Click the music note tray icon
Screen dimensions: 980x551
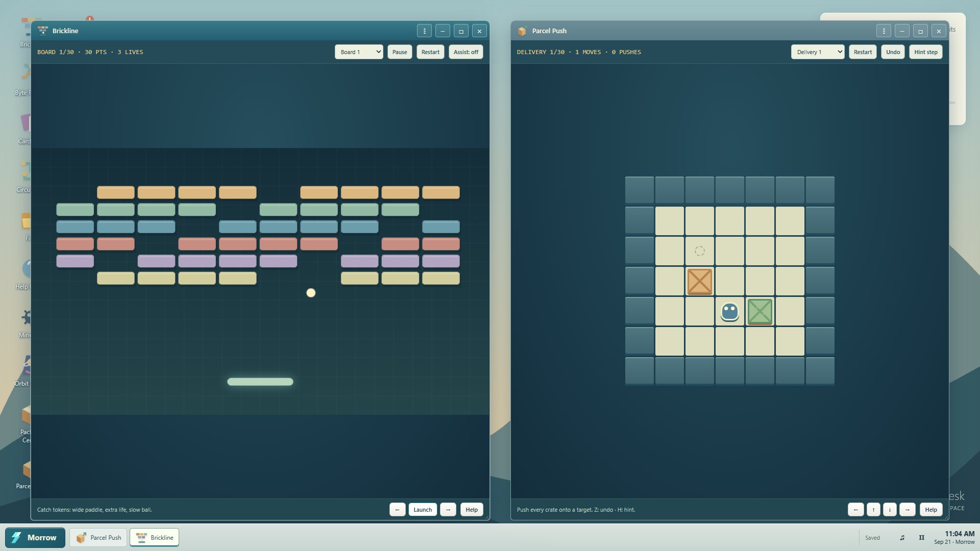902,538
